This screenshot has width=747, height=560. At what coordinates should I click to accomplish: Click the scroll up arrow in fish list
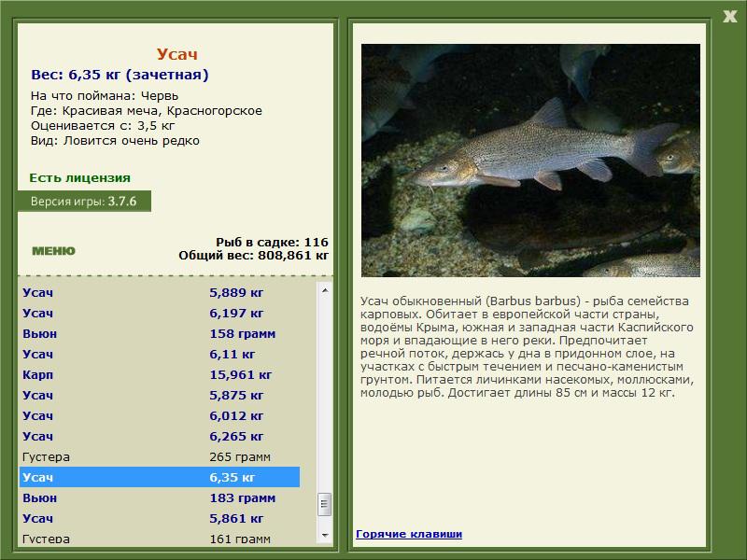324,290
